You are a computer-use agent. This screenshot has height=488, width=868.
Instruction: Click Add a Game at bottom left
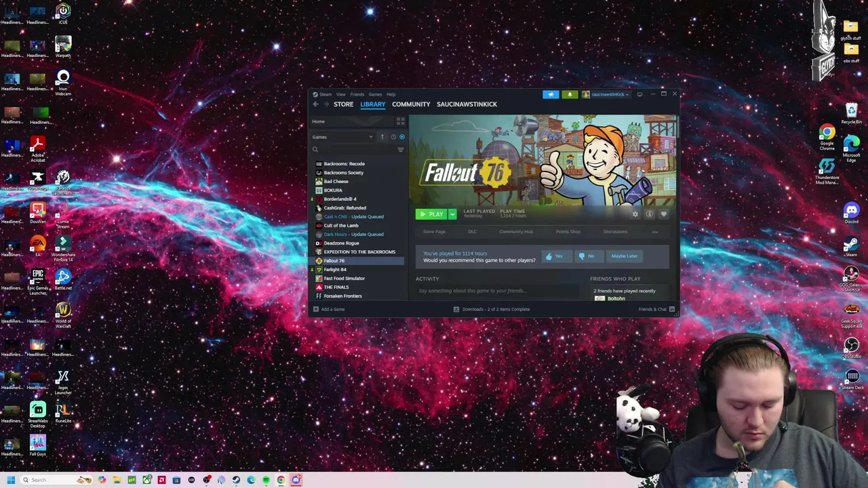tap(329, 309)
